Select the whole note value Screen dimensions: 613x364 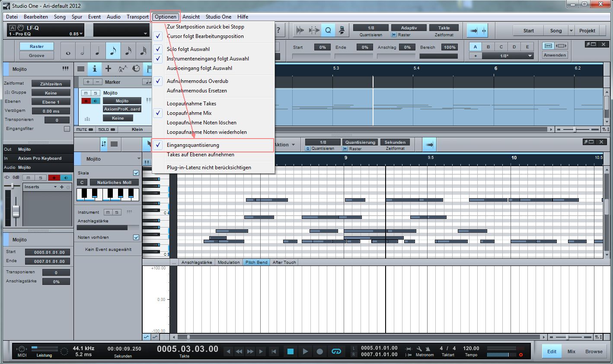click(68, 51)
